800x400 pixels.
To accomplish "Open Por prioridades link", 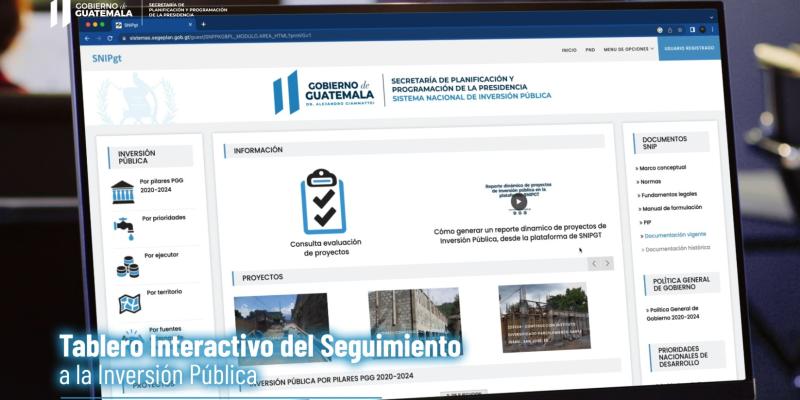I will pyautogui.click(x=163, y=218).
